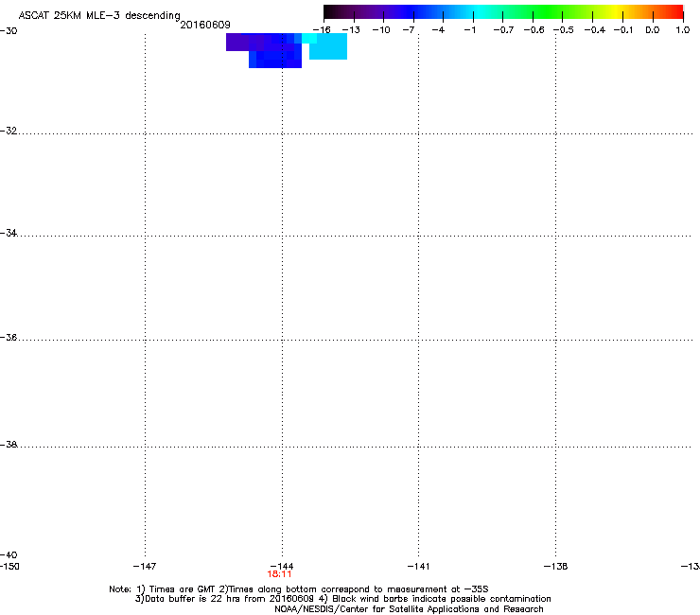Click the red end of color bar
The width and height of the screenshot is (700, 615).
pyautogui.click(x=674, y=12)
